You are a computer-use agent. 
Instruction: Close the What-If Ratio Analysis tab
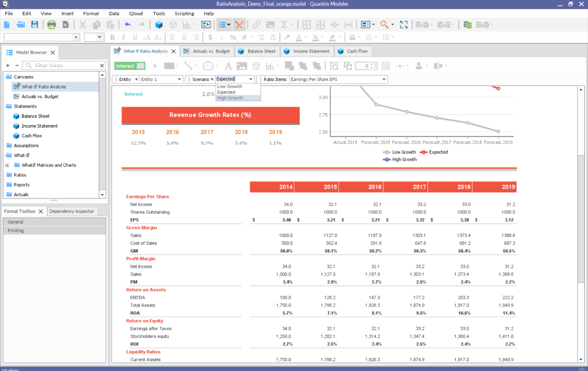173,51
